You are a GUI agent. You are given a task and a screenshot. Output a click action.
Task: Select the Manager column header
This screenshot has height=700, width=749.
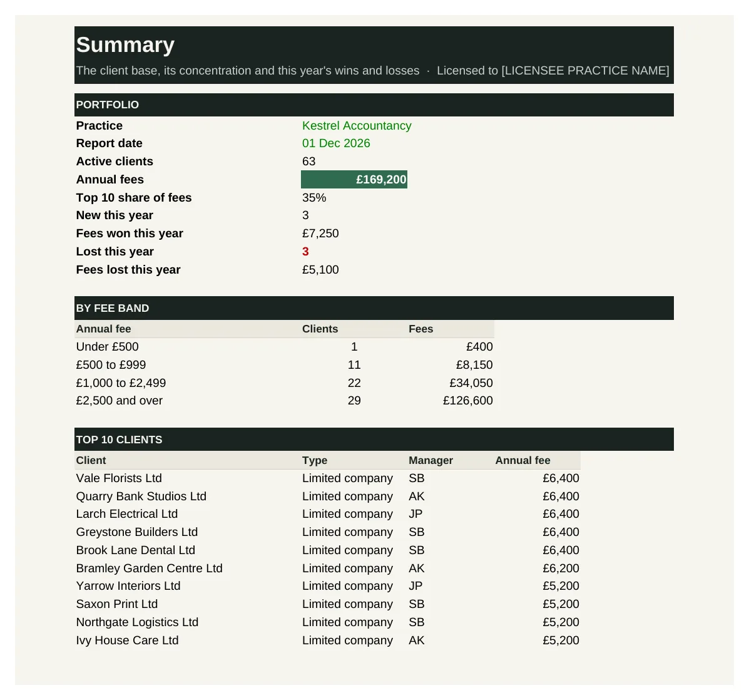[x=431, y=461]
